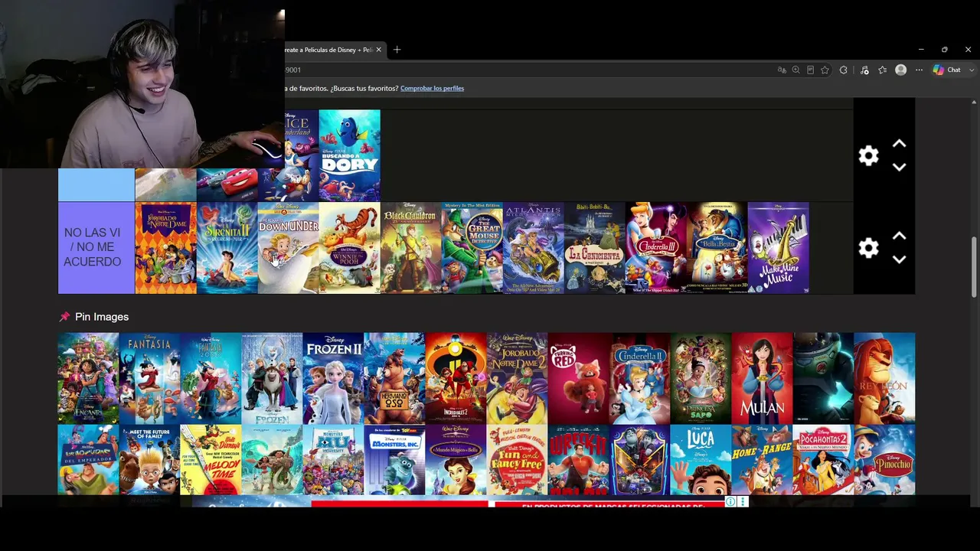The width and height of the screenshot is (980, 551).
Task: Click the ad info icon on the banner
Action: tap(730, 502)
